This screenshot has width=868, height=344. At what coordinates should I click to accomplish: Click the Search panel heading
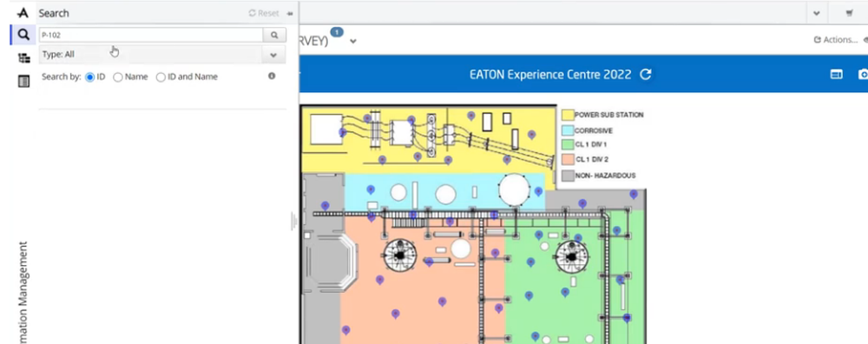click(x=54, y=13)
